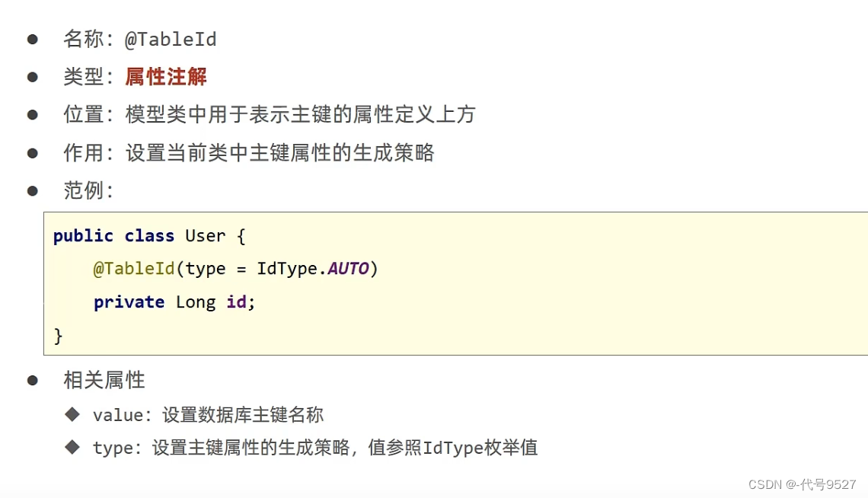
Task: Click the 相关属性 heading
Action: tap(104, 380)
